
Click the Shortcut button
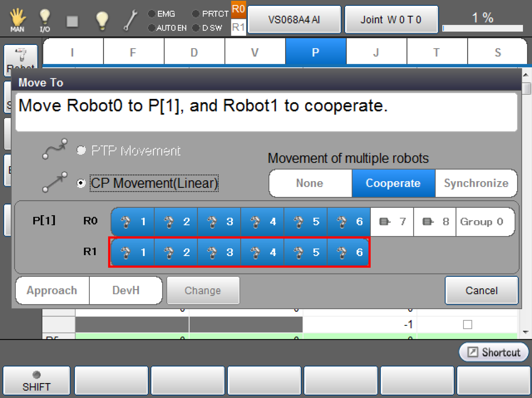click(x=494, y=352)
